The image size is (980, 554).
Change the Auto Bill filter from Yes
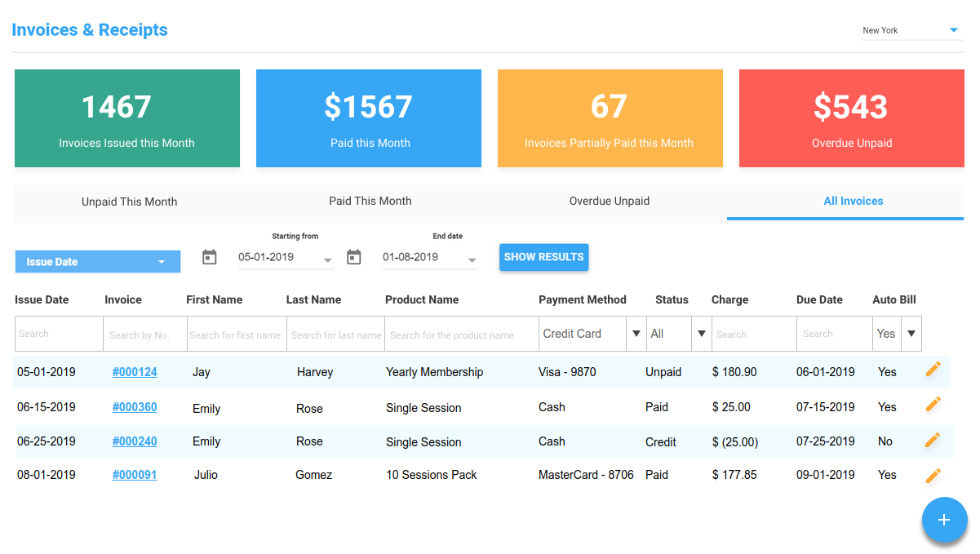[911, 334]
